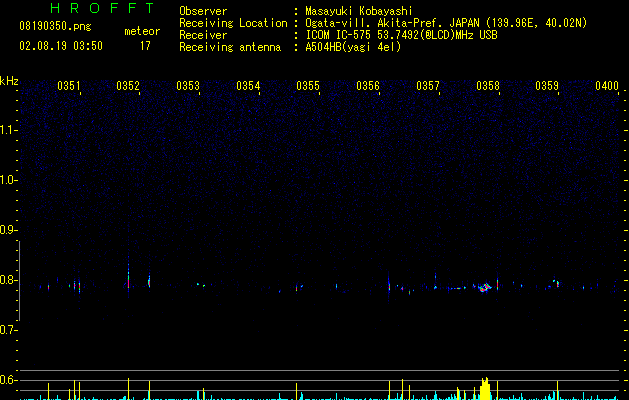
Task: Click the Receiving Location label
Action: point(233,23)
